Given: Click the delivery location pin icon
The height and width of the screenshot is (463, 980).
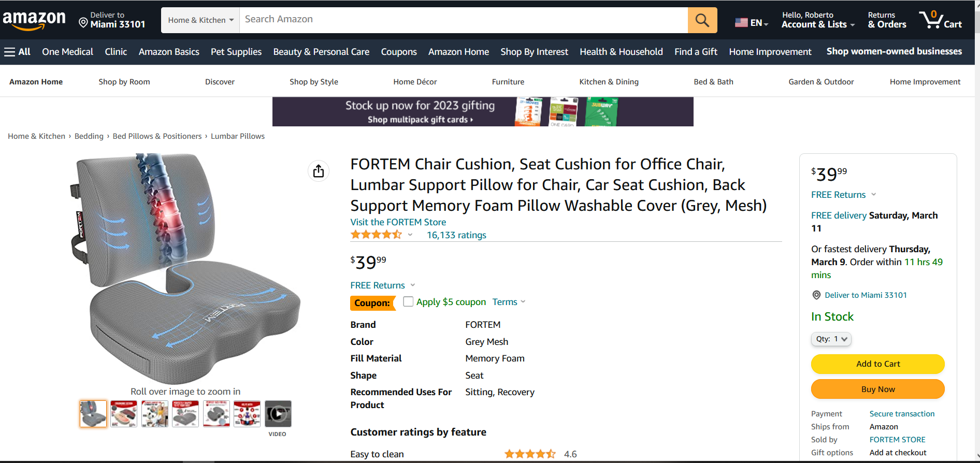Looking at the screenshot, I should [x=83, y=22].
